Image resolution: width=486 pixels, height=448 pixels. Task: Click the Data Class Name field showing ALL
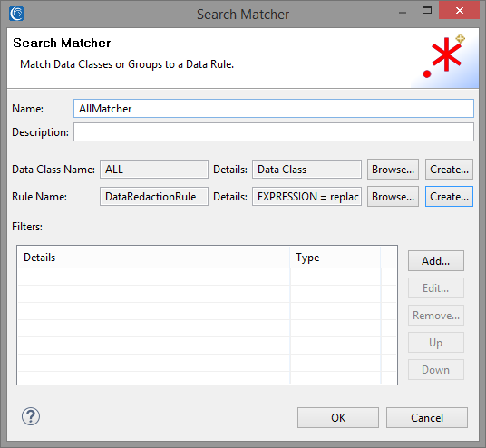tap(154, 170)
